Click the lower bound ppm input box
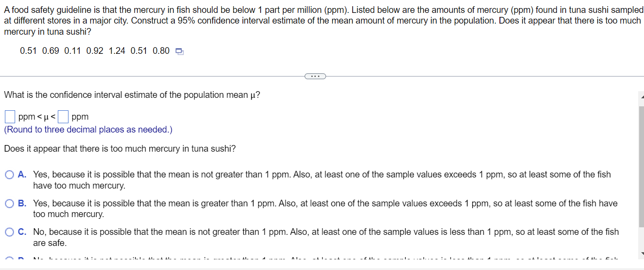This screenshot has width=644, height=270. coord(10,117)
